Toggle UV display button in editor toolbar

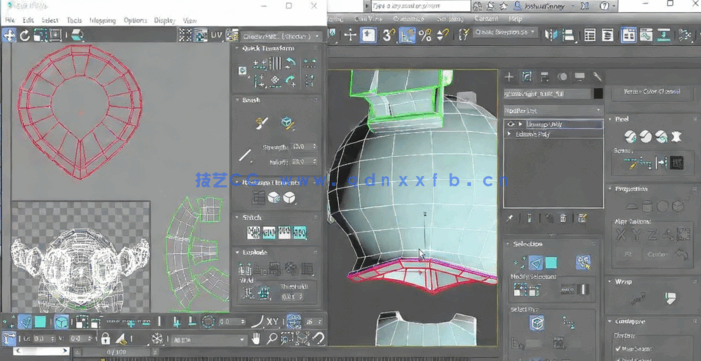pos(216,35)
